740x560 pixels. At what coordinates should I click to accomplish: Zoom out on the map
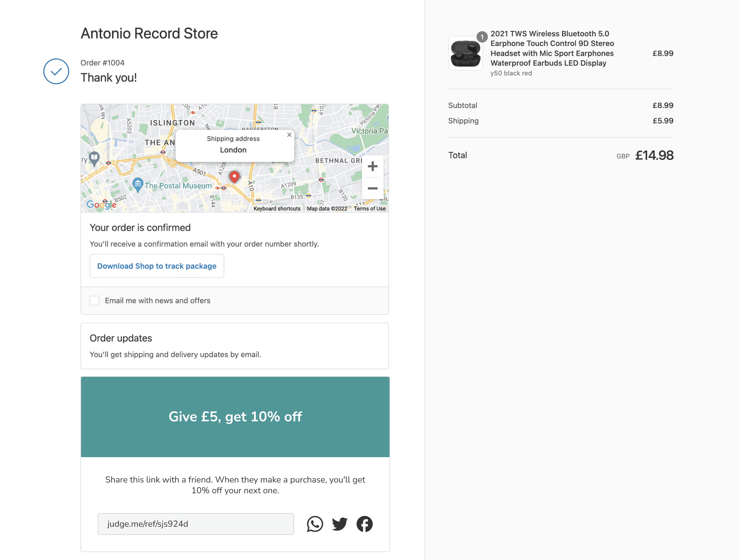coord(372,188)
